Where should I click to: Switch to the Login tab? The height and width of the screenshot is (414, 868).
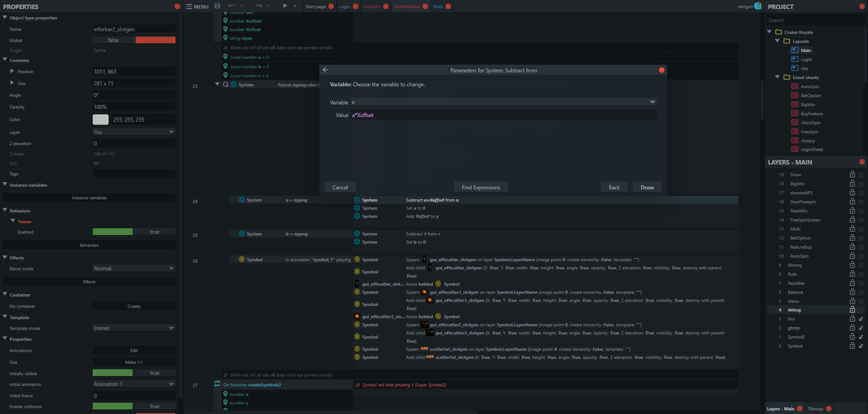tap(345, 6)
